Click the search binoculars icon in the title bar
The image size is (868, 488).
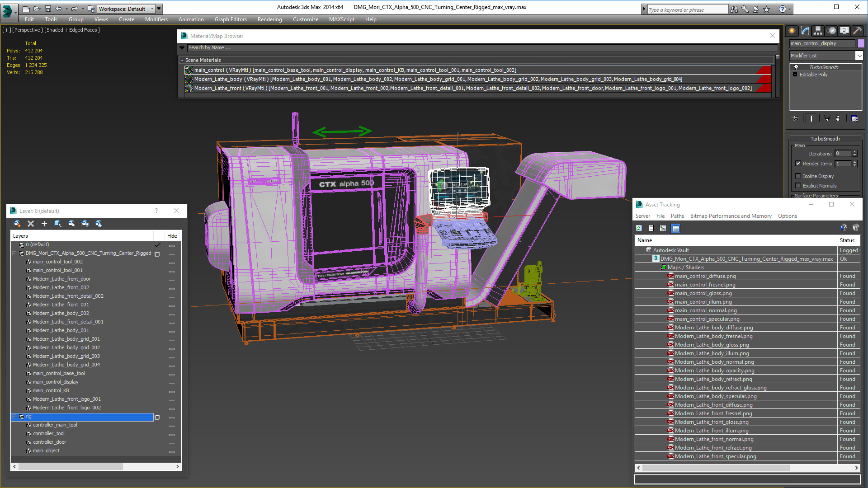(x=734, y=9)
